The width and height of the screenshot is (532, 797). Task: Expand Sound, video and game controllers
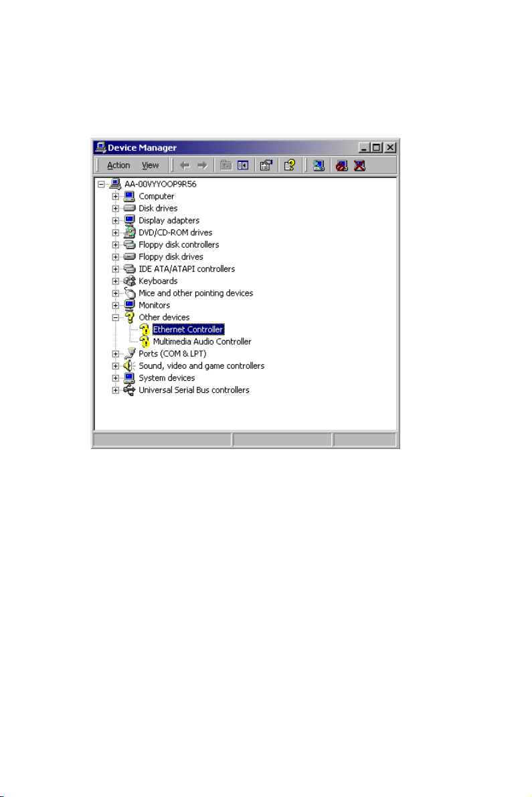[x=115, y=366]
